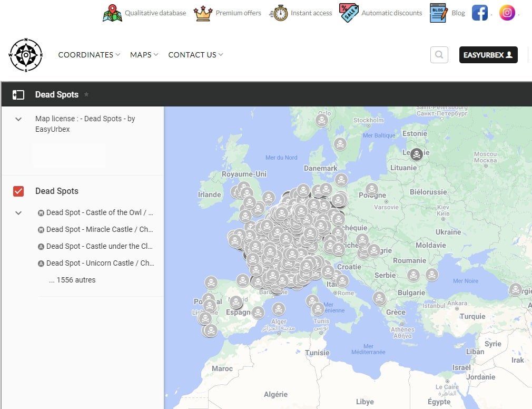Click the map pin Qualitative database icon
532x409 pixels.
112,13
